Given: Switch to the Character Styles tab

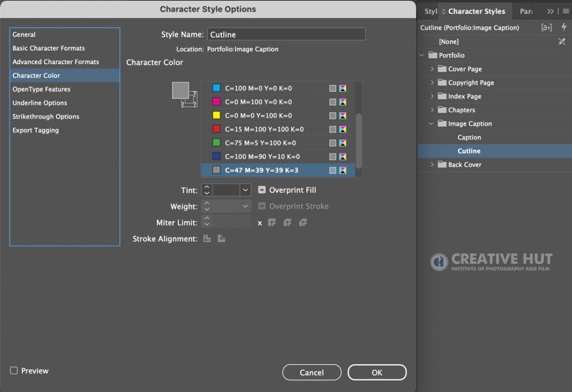Looking at the screenshot, I should pos(476,11).
